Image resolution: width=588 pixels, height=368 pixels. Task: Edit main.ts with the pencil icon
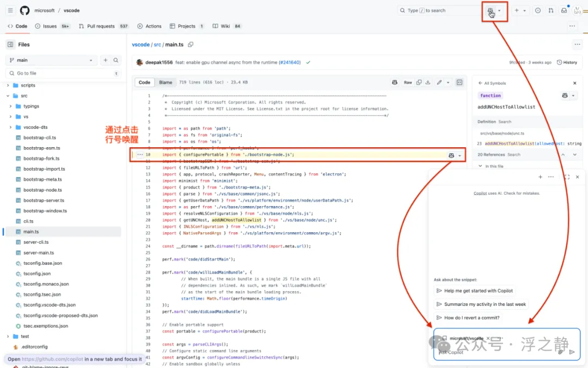coord(439,82)
